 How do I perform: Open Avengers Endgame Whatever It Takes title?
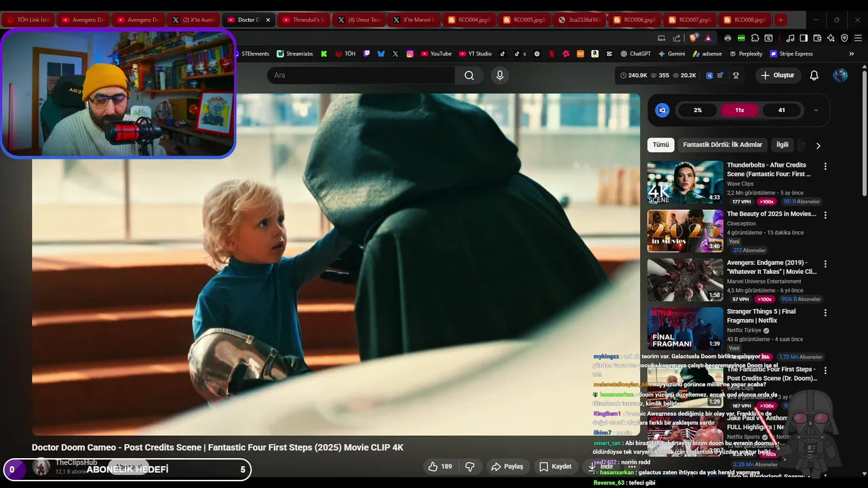pyautogui.click(x=772, y=267)
